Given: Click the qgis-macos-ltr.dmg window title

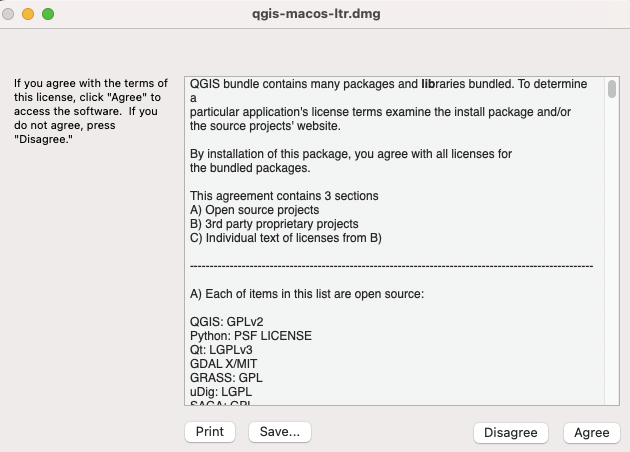Looking at the screenshot, I should tap(316, 14).
